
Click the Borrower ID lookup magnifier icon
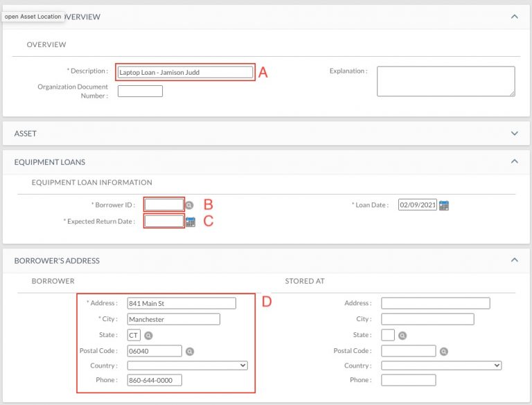189,206
